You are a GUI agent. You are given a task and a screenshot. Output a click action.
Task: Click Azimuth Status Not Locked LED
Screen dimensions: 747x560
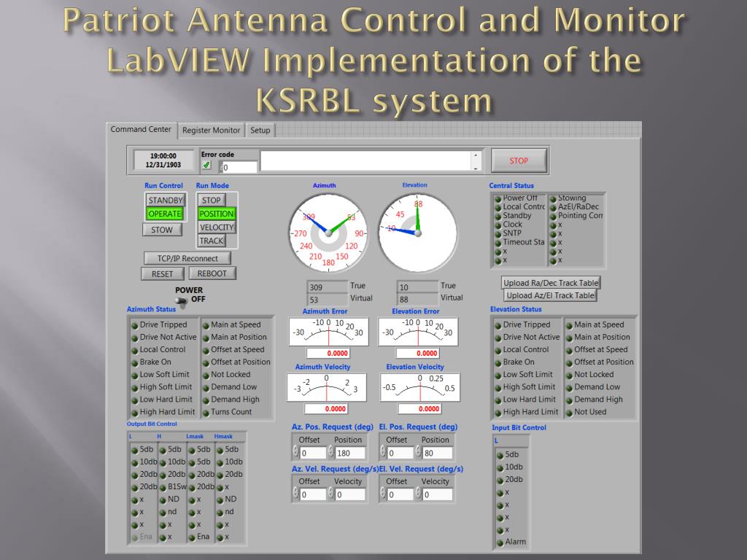point(206,376)
